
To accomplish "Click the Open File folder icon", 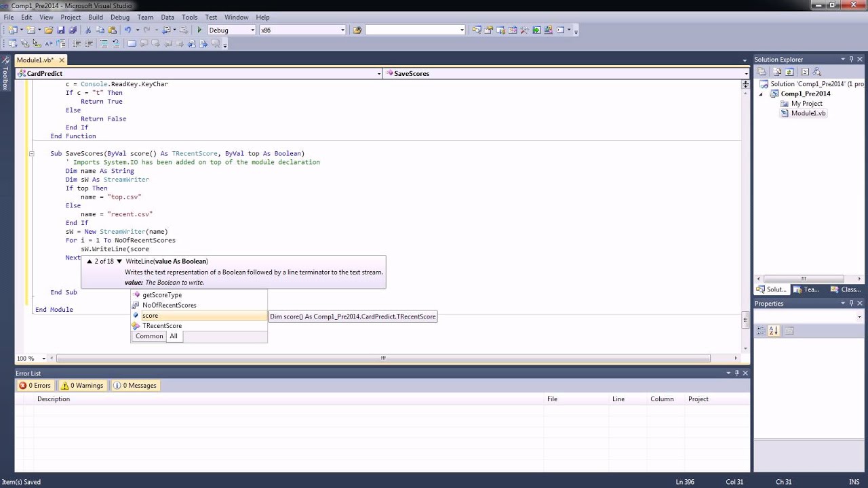I will coord(49,30).
